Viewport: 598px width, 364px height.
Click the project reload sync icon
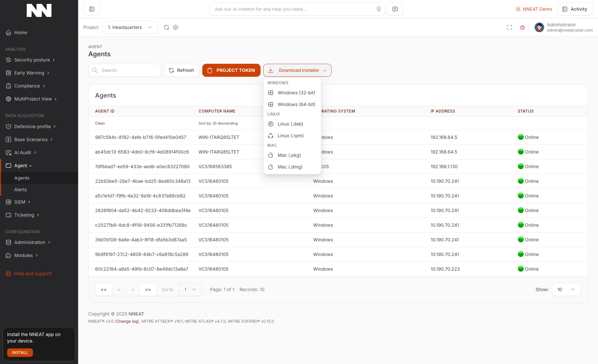(x=166, y=27)
